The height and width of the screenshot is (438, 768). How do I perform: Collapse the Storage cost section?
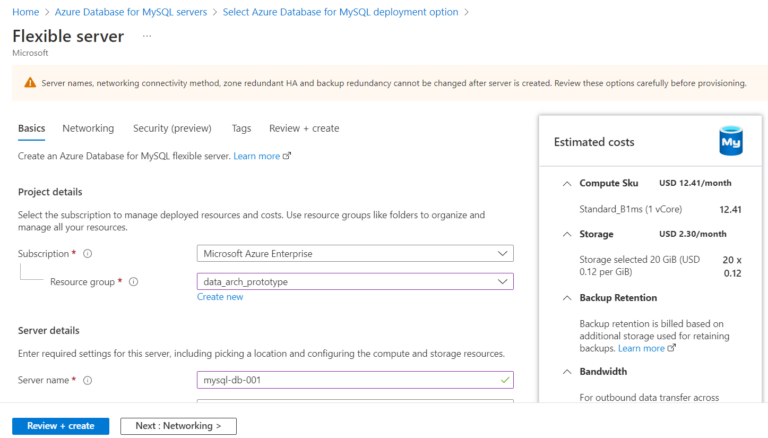(x=567, y=234)
